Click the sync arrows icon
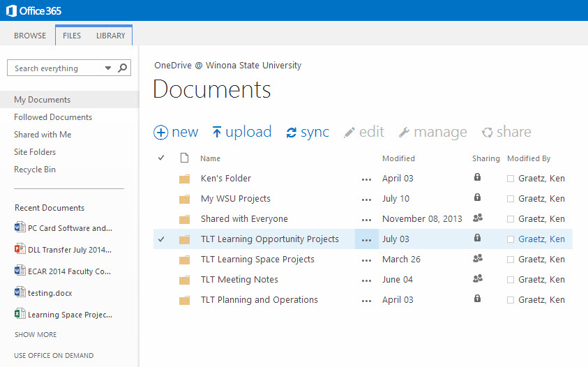The height and width of the screenshot is (367, 588). click(292, 133)
